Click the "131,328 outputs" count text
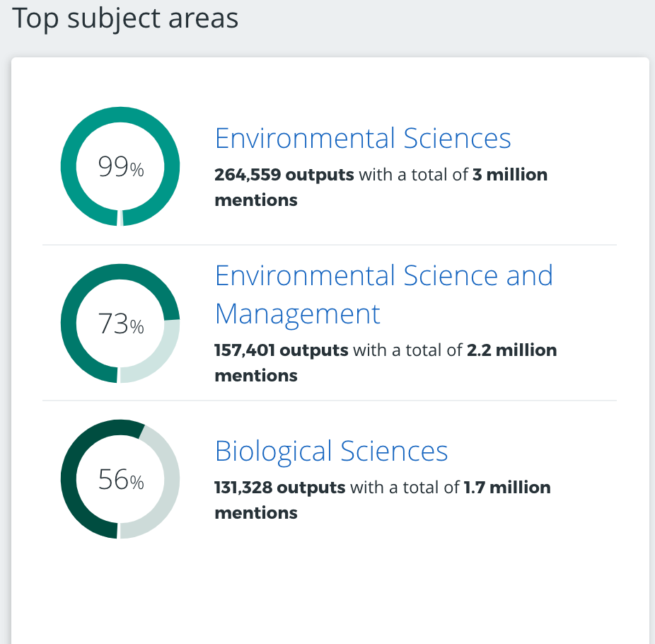The image size is (655, 644). point(280,487)
